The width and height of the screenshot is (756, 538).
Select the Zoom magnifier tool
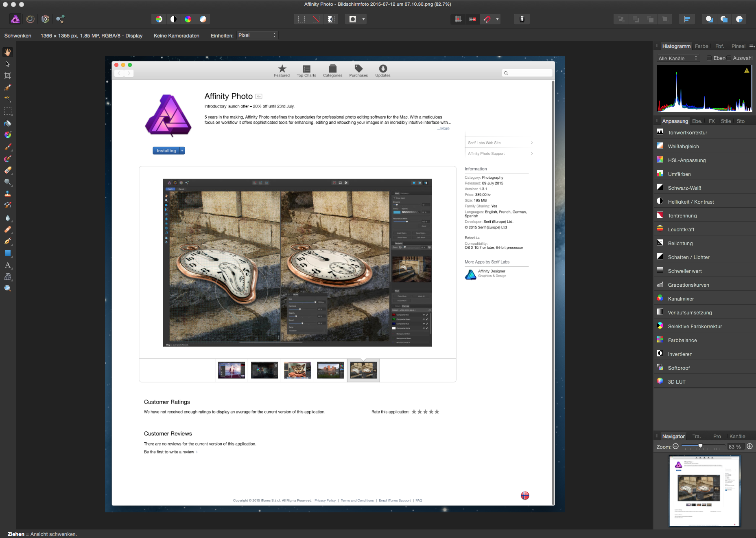click(8, 288)
